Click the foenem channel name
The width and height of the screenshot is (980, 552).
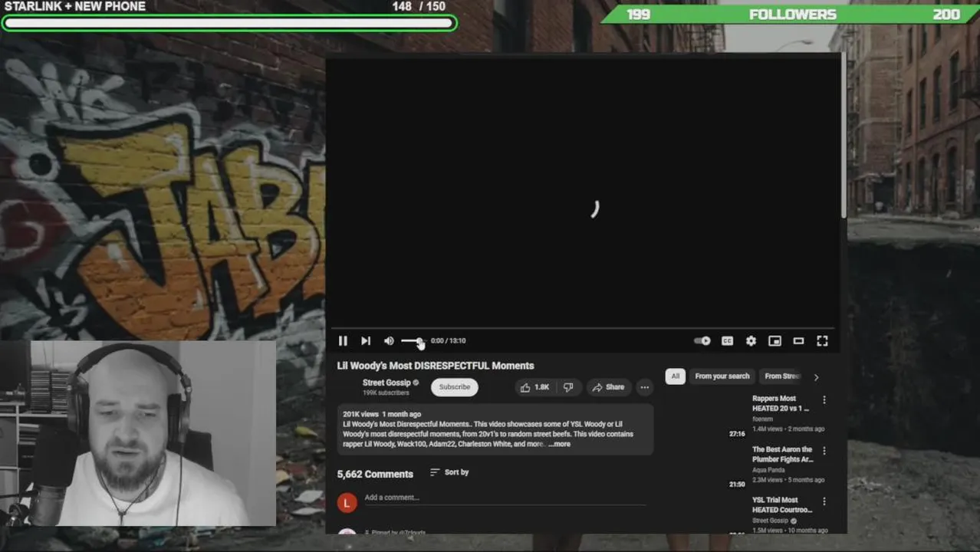(763, 419)
